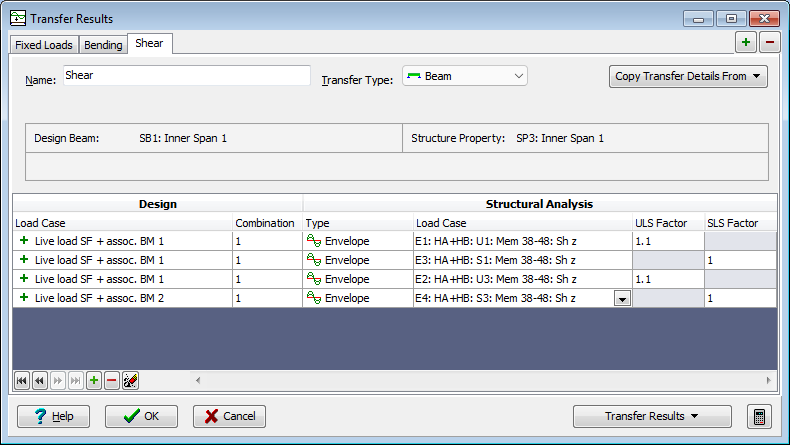This screenshot has width=790, height=445.
Task: Click ULS Factor 1.1 in E1 row
Action: tap(668, 241)
